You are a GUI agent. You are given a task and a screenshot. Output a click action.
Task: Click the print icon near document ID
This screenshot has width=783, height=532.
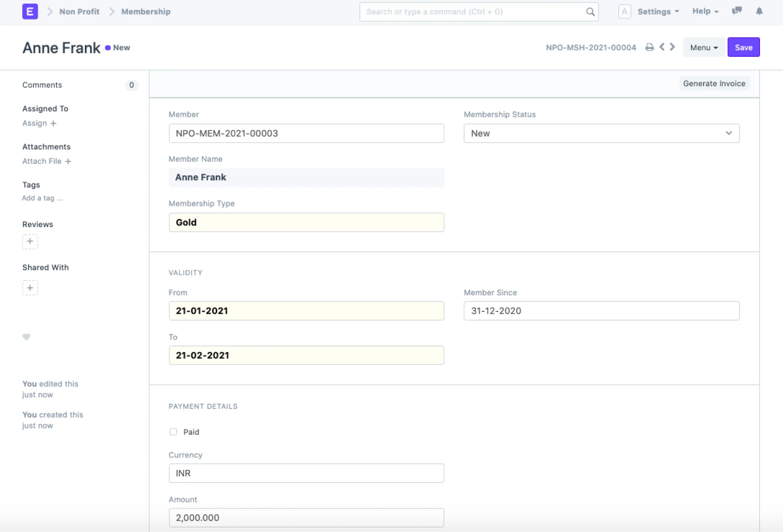tap(649, 47)
